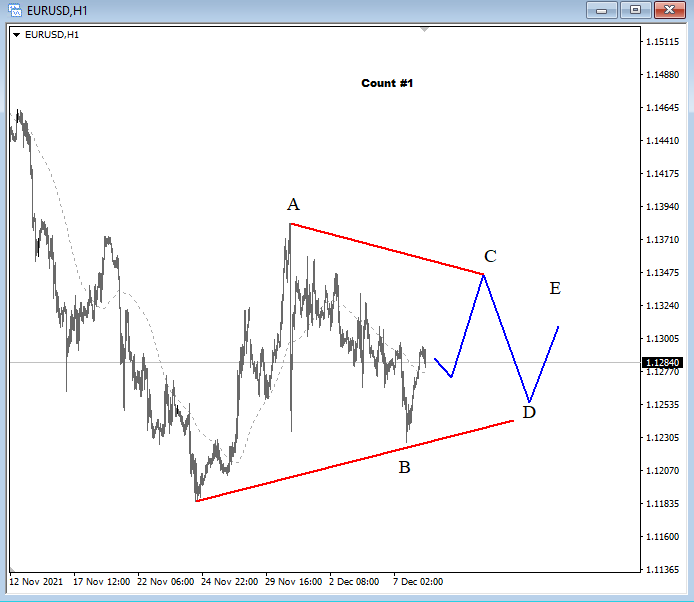Screen dimensions: 694x602
Task: Click the '29 Nov 16:00' time axis label
Action: point(293,582)
